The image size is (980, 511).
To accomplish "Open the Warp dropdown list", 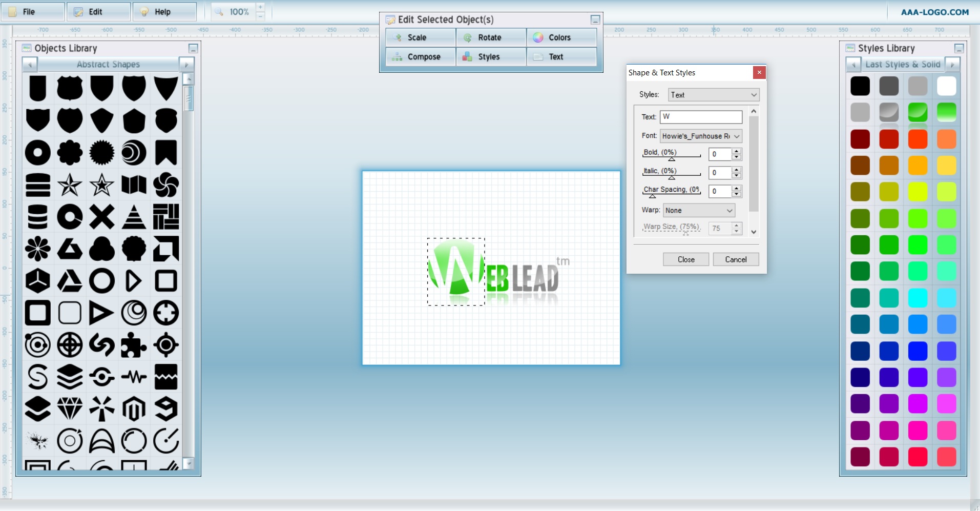I will pos(699,211).
